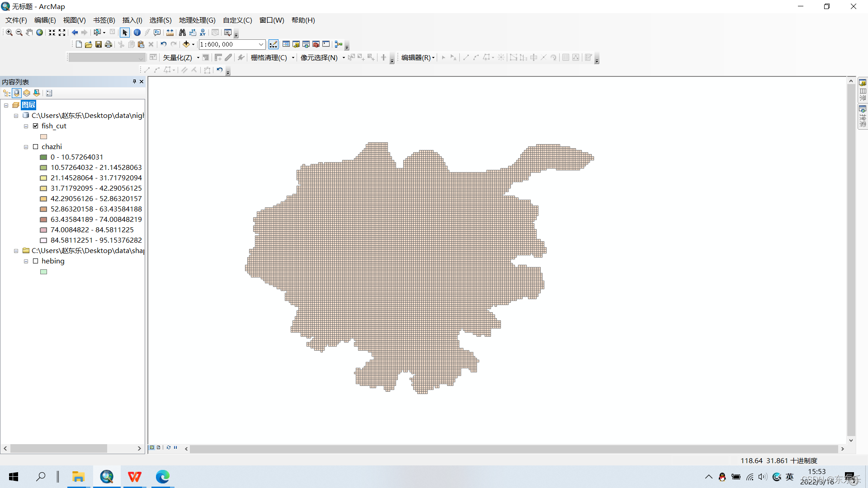Screen dimensions: 868x488
Task: Click the Full Extent globe icon
Action: (x=40, y=33)
